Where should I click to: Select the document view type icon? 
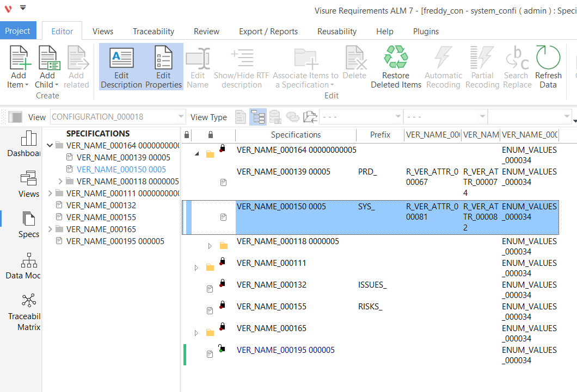(x=240, y=117)
